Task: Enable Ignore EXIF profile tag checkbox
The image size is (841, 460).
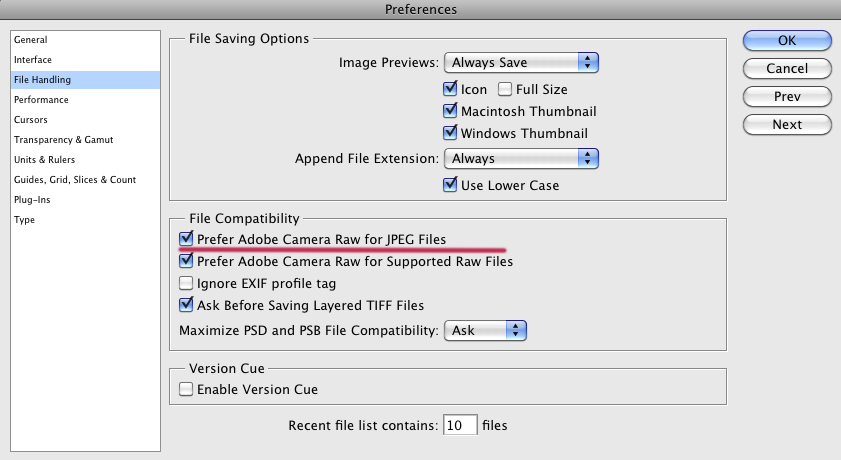Action: tap(186, 283)
